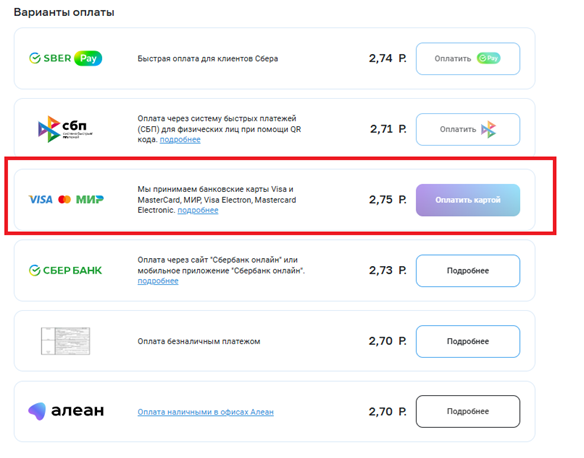Viewport: 584px width, 458px height.
Task: Click the СБП triangle icon inside the Оплатить button
Action: [489, 129]
